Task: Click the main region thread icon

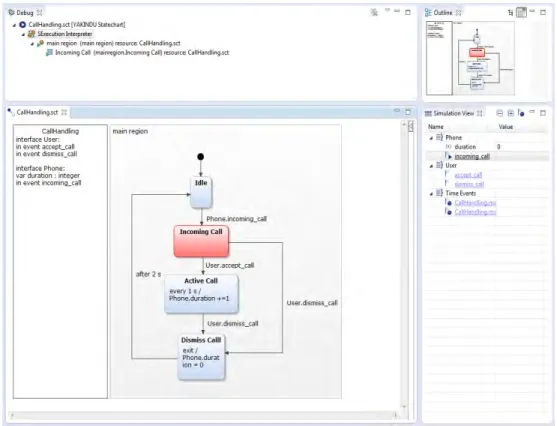Action: pos(40,43)
